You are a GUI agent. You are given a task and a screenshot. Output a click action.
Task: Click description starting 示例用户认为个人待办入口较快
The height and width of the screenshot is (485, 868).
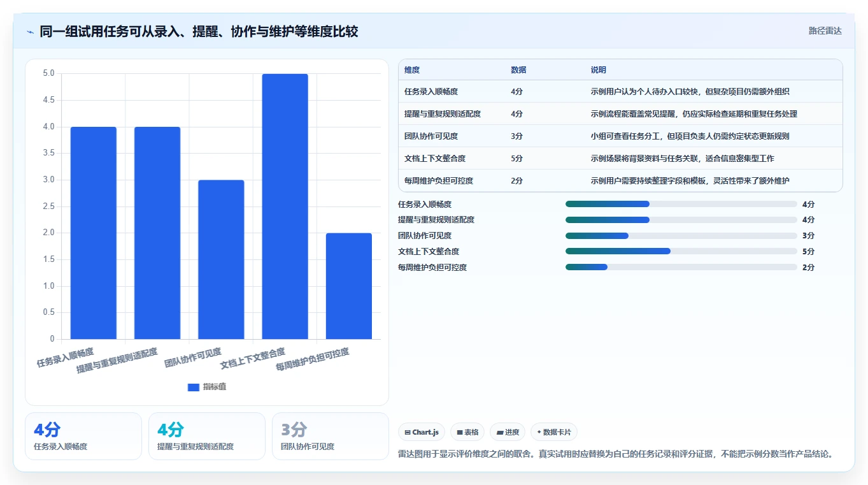coord(690,92)
